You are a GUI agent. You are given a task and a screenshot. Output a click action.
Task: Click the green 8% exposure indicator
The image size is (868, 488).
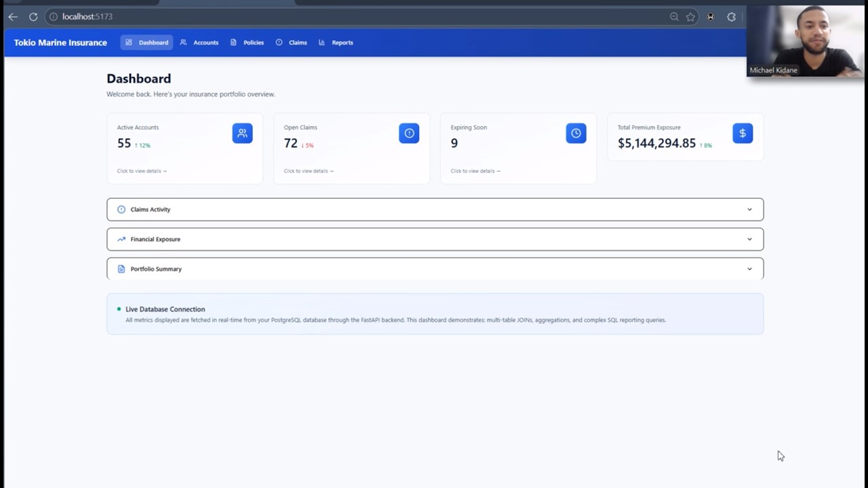tap(706, 145)
